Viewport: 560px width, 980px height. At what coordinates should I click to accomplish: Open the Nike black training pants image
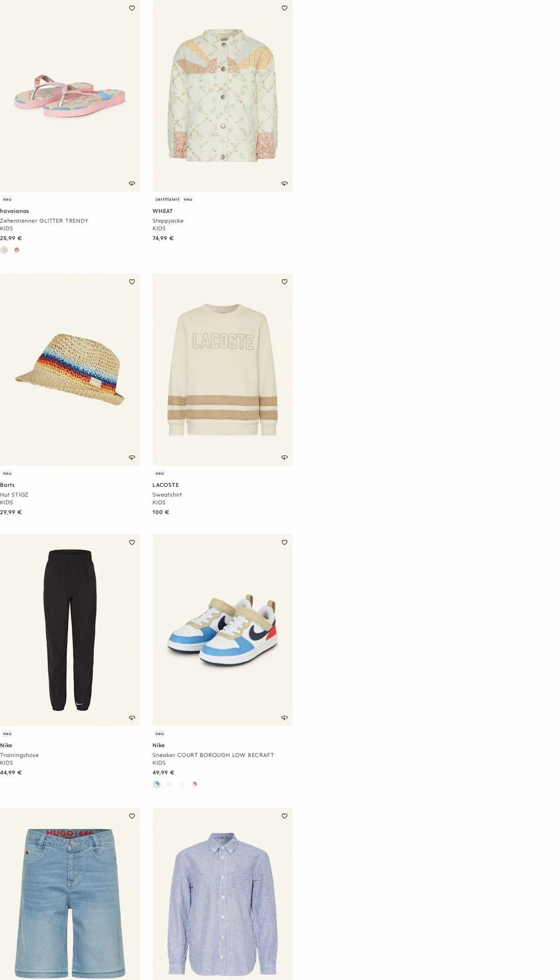click(x=70, y=630)
